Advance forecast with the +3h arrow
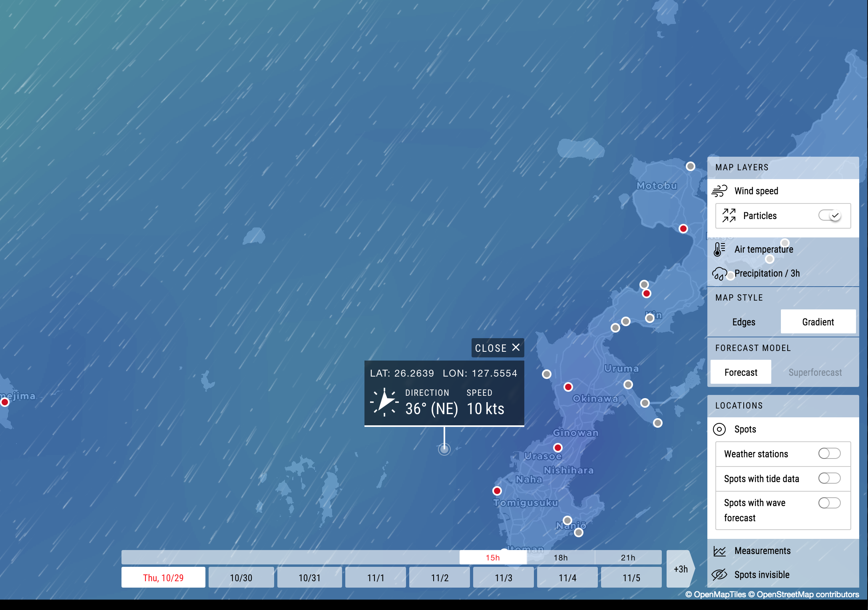The height and width of the screenshot is (610, 868). [x=681, y=569]
